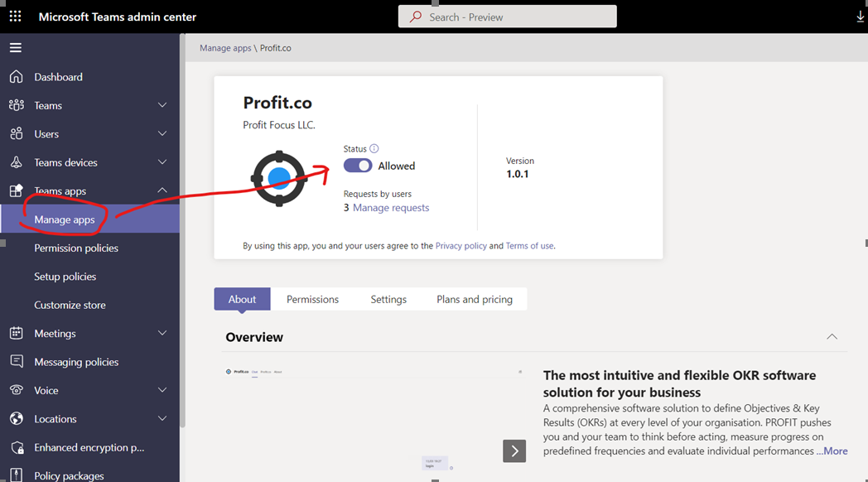Select Permission policies in sidebar
Viewport: 868px width, 482px height.
[76, 248]
